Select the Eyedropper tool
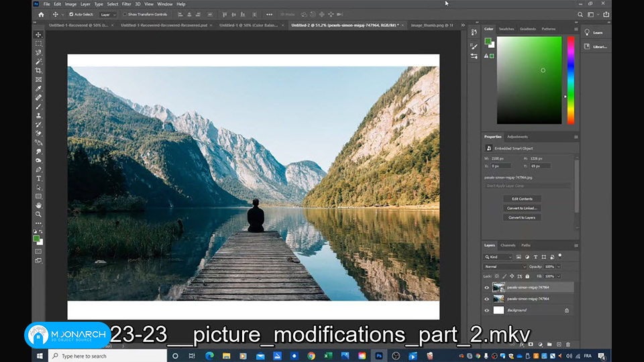The height and width of the screenshot is (362, 644). 39,88
